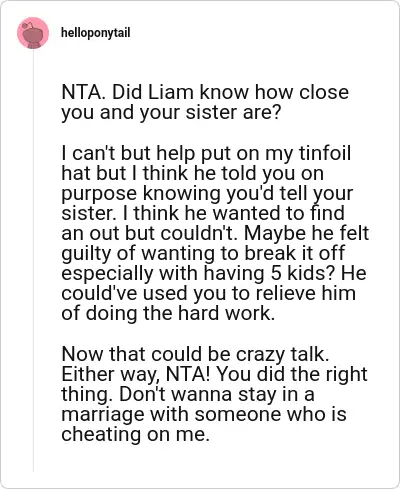The height and width of the screenshot is (489, 400).
Task: Collapse the comment using the thread line
Action: point(33,260)
